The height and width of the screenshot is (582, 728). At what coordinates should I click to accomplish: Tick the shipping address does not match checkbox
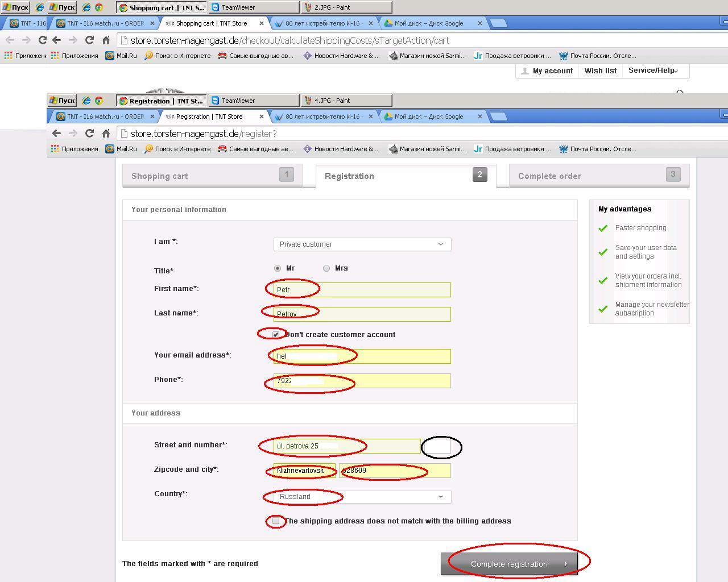tap(276, 521)
